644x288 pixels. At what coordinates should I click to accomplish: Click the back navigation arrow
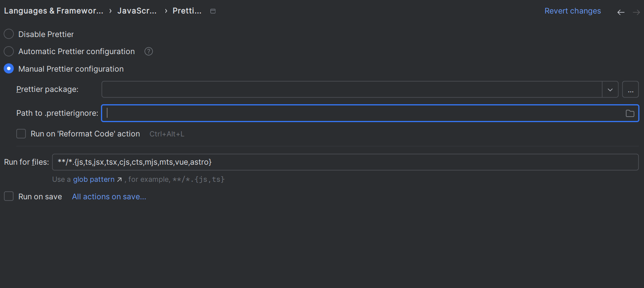pos(621,12)
